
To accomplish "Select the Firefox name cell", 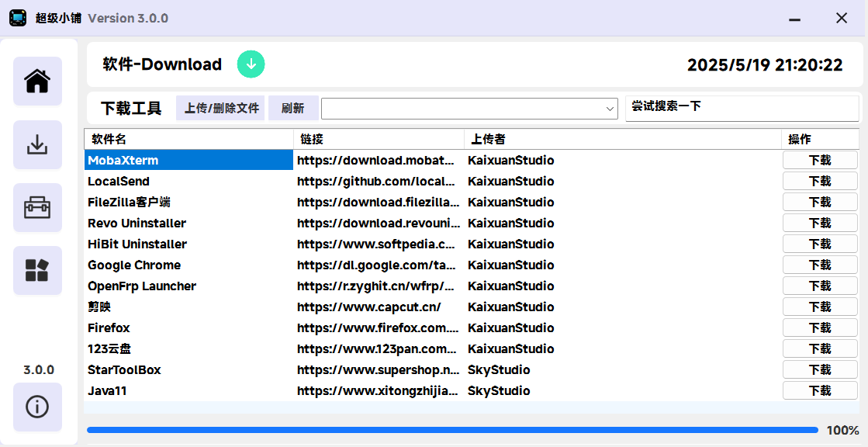I will [x=188, y=328].
